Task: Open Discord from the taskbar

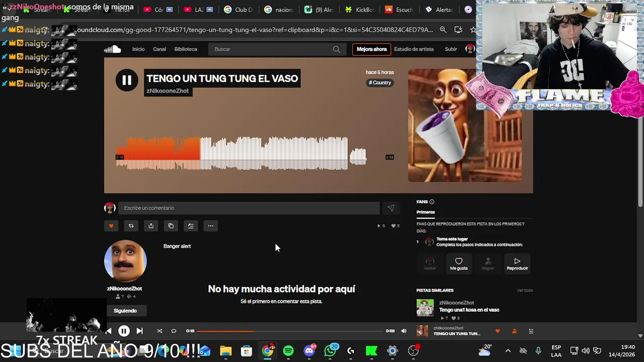Action: coord(309,350)
